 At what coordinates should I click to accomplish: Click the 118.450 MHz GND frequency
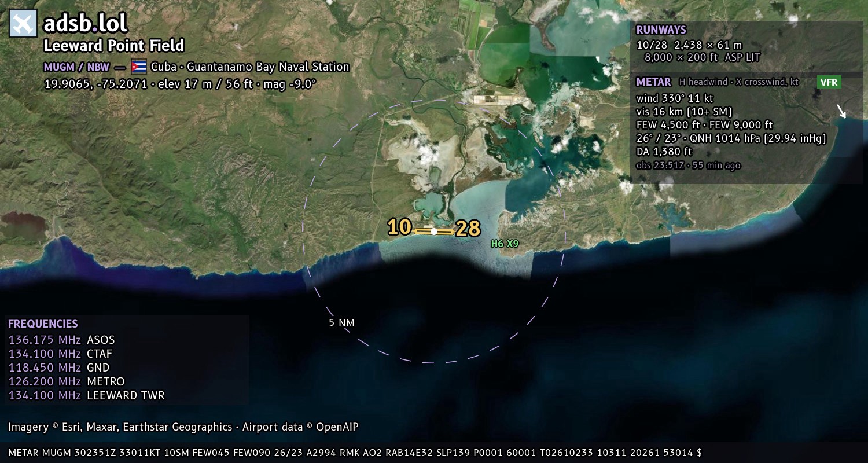click(x=59, y=368)
